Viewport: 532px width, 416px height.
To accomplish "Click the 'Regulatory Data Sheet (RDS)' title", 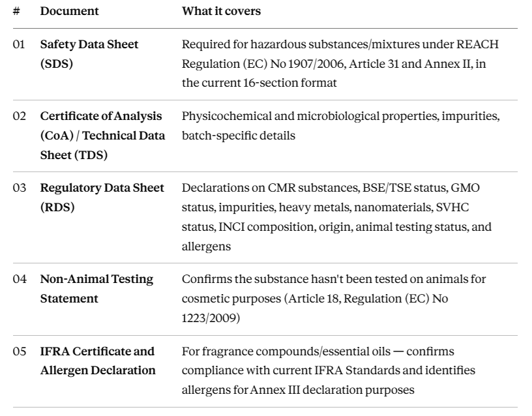I will (x=102, y=197).
